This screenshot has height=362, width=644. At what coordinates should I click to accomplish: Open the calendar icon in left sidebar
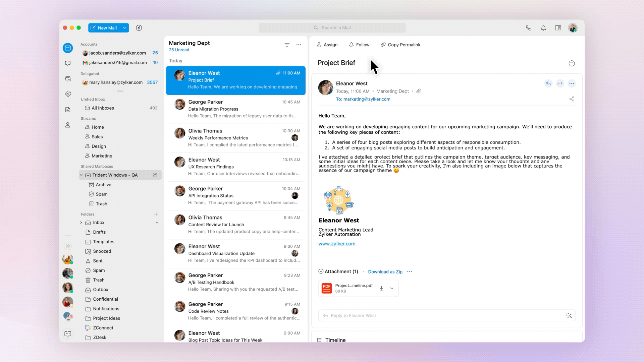(x=68, y=79)
